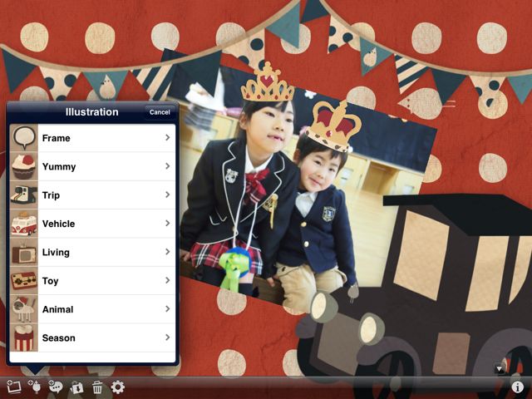The width and height of the screenshot is (532, 399).
Task: Select the red crown sticker on the boy
Action: [x=333, y=126]
